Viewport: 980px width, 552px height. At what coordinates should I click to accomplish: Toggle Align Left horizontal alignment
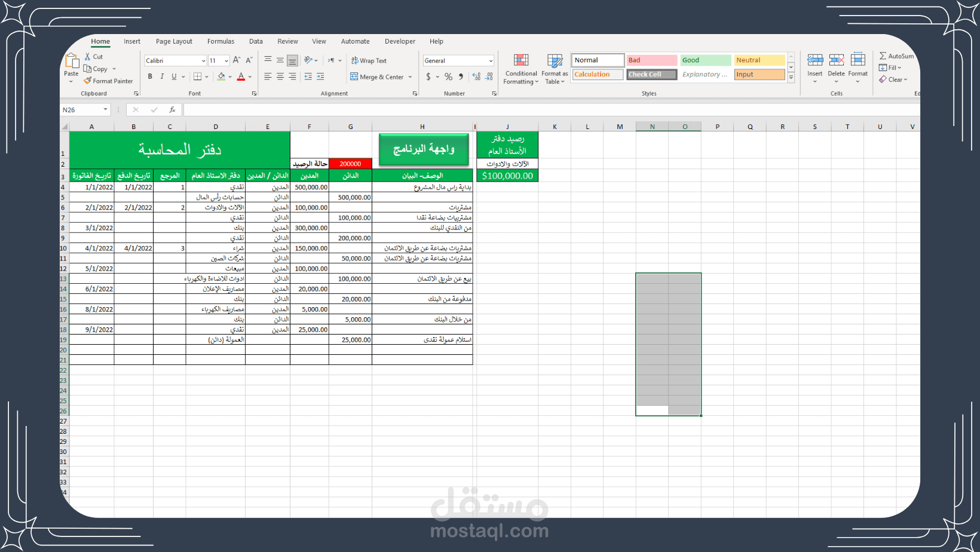[x=268, y=76]
